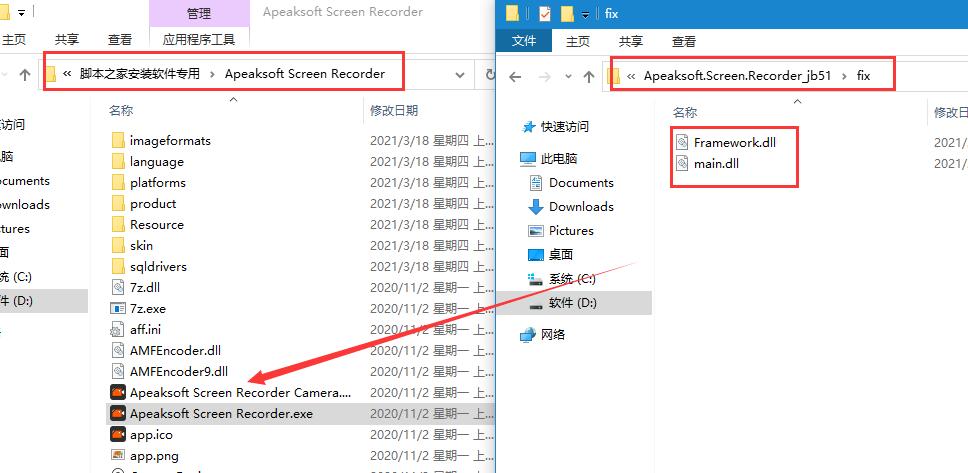
Task: Expand address history dropdown in Apeaksoft window
Action: pyautogui.click(x=460, y=75)
